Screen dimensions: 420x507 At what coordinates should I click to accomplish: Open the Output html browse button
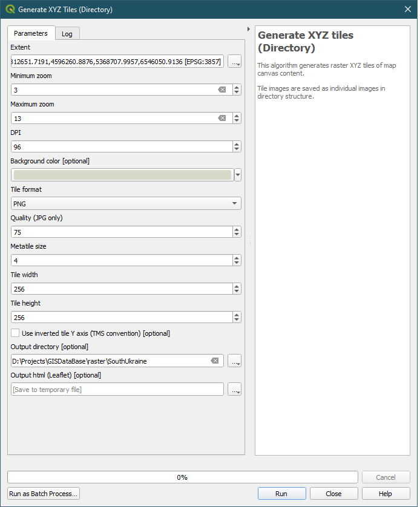tap(234, 390)
